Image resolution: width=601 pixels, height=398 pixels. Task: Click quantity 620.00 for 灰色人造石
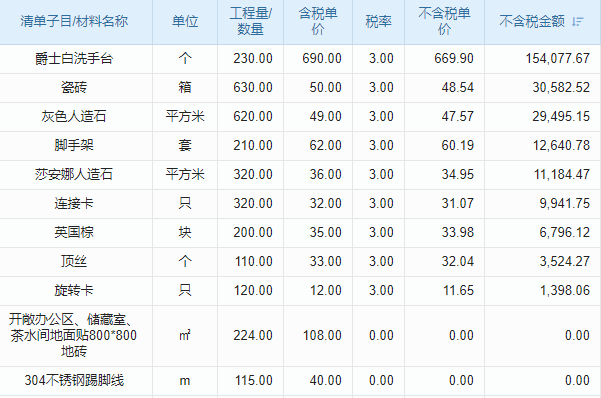[253, 116]
